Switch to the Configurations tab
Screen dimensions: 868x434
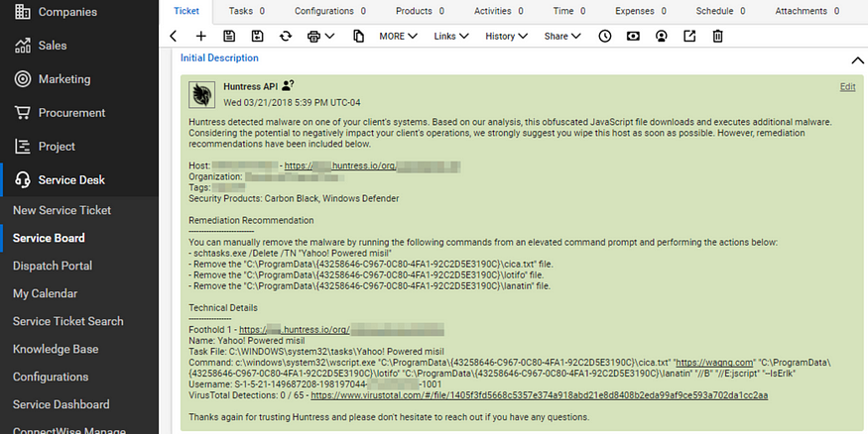click(x=330, y=11)
